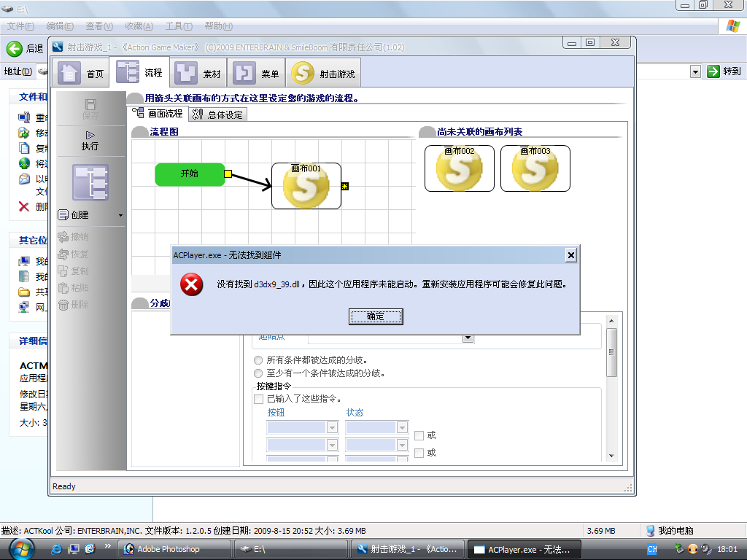Select the 画布002 unlinked canvas
The image size is (747, 560).
click(460, 168)
